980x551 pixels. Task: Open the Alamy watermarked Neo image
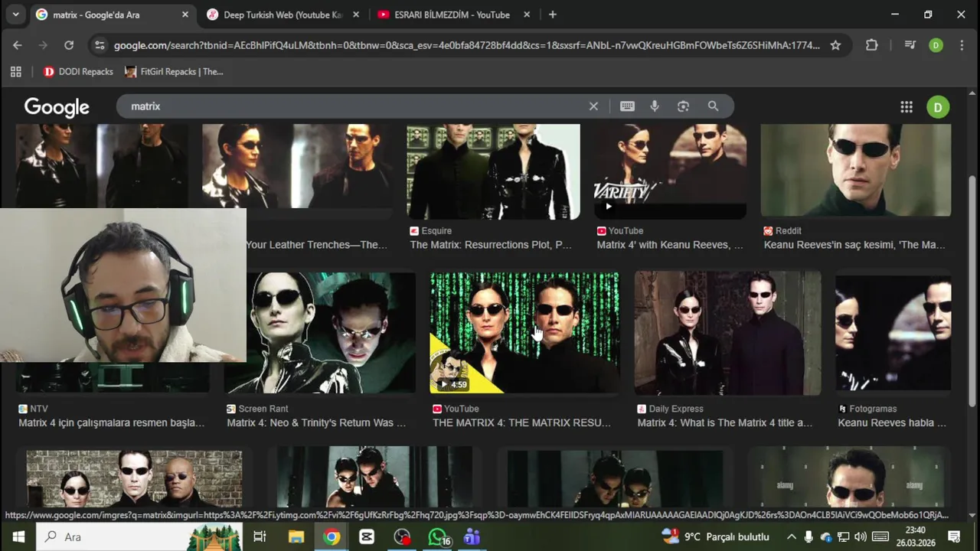point(849,478)
